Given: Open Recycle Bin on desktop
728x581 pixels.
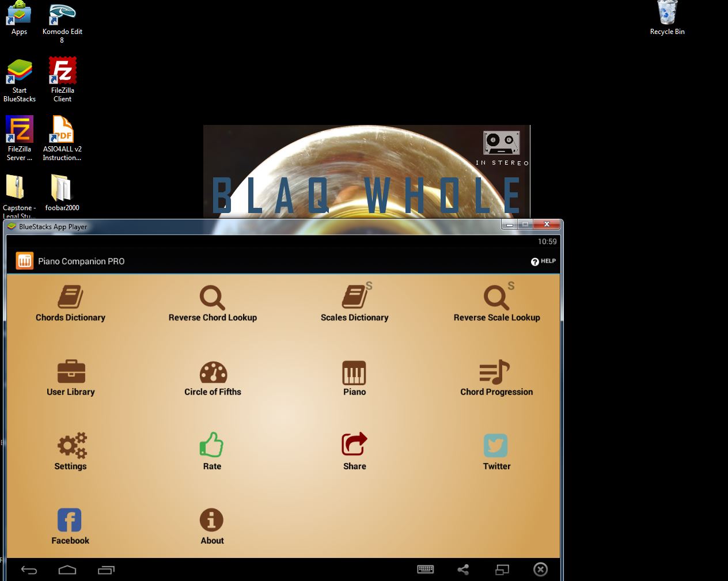Looking at the screenshot, I should [667, 18].
